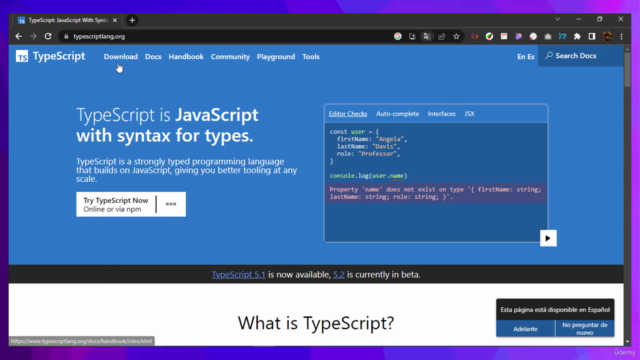Click the white square red-topped extension icon
Viewport: 640px width, 360px height.
click(x=504, y=36)
